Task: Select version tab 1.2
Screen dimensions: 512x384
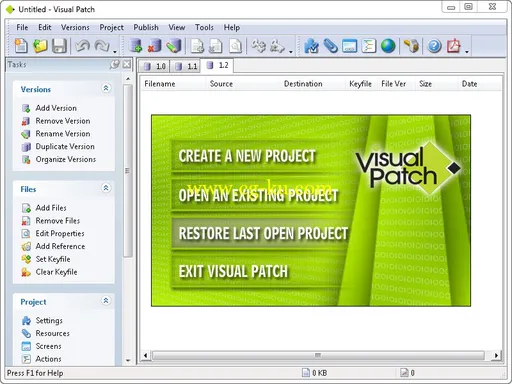Action: click(217, 65)
